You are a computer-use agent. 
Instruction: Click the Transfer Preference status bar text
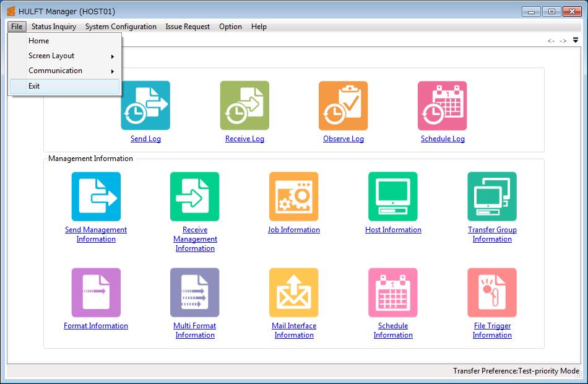pyautogui.click(x=516, y=371)
